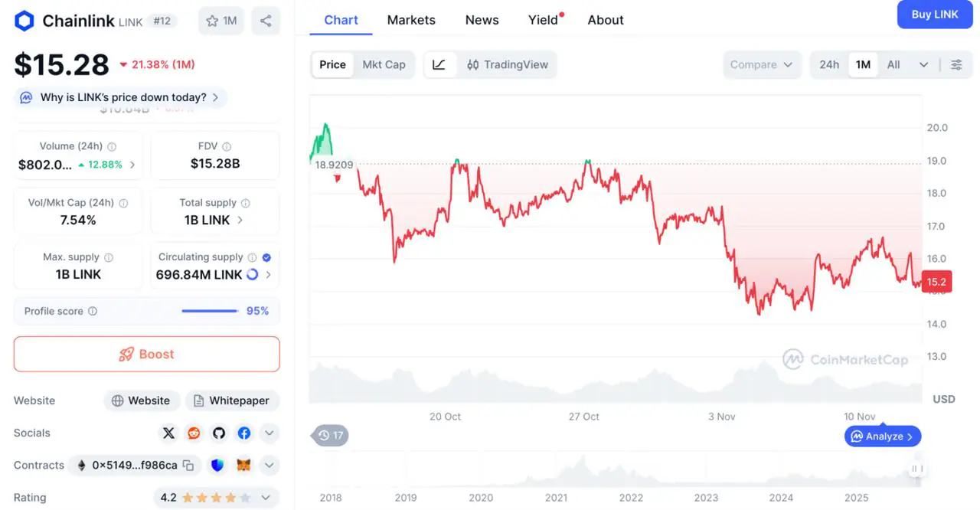Select the 24h time range
The image size is (980, 510).
pos(829,65)
